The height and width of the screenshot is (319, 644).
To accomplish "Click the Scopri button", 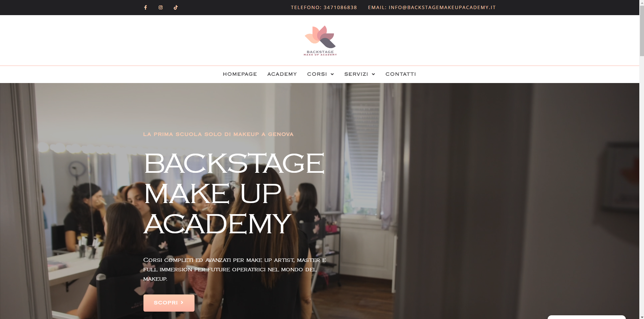I will point(169,303).
